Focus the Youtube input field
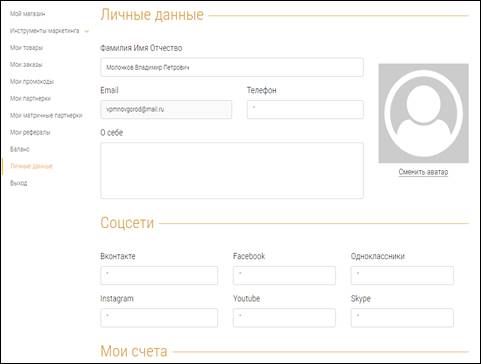The image size is (481, 364). click(284, 318)
